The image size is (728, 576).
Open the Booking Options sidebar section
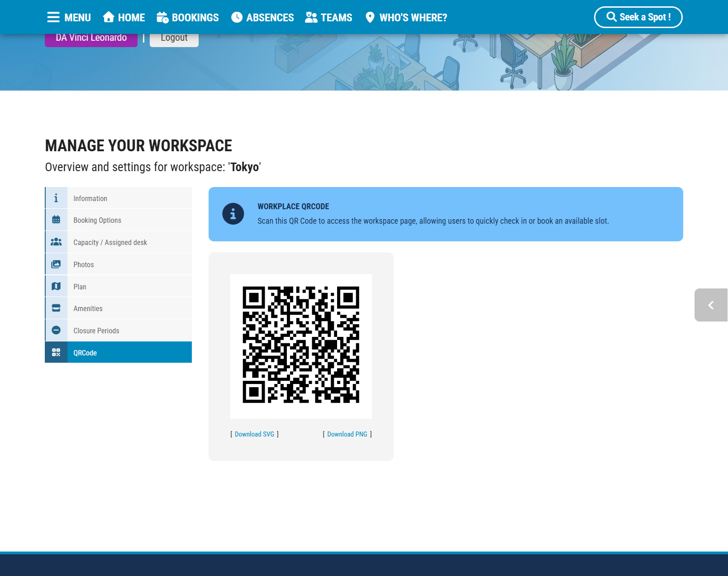pos(119,220)
